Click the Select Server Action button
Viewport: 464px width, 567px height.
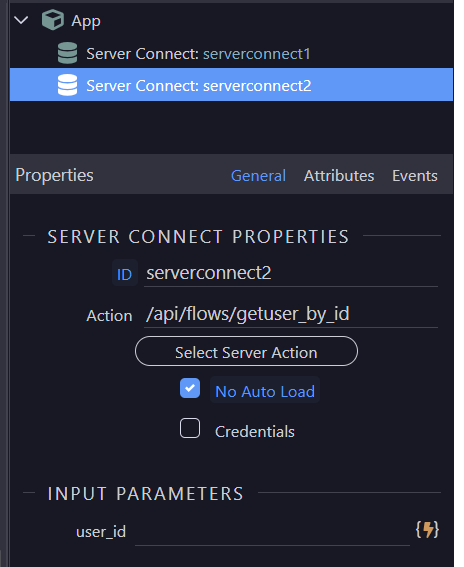(x=246, y=351)
